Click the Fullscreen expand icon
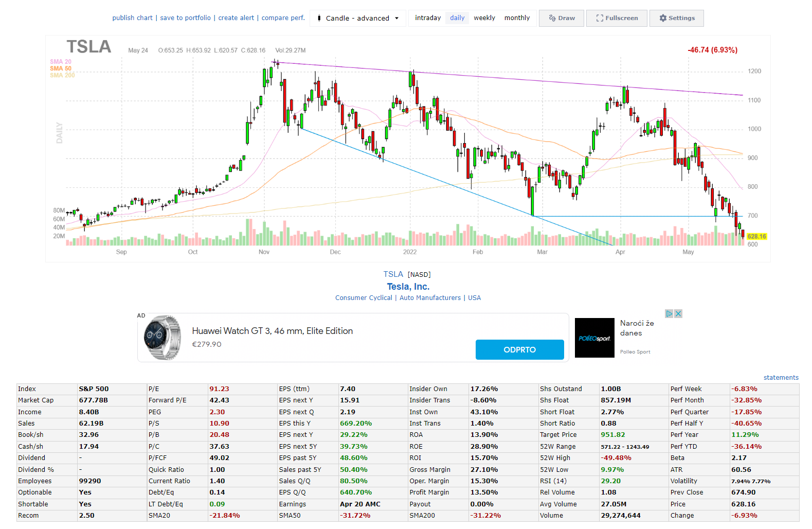 pyautogui.click(x=600, y=18)
